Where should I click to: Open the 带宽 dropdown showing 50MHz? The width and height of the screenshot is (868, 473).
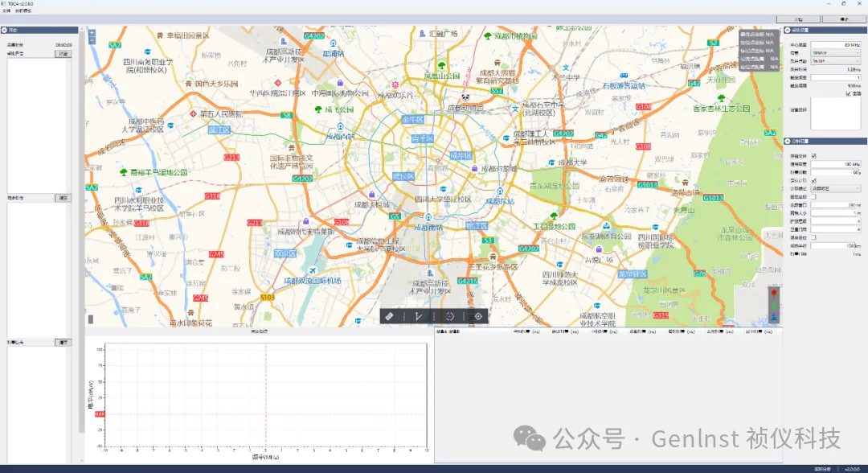836,53
